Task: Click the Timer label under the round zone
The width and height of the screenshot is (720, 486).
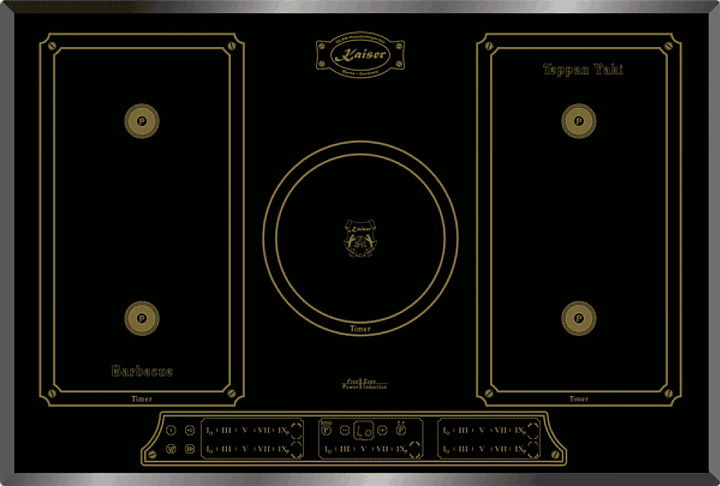Action: (x=360, y=328)
